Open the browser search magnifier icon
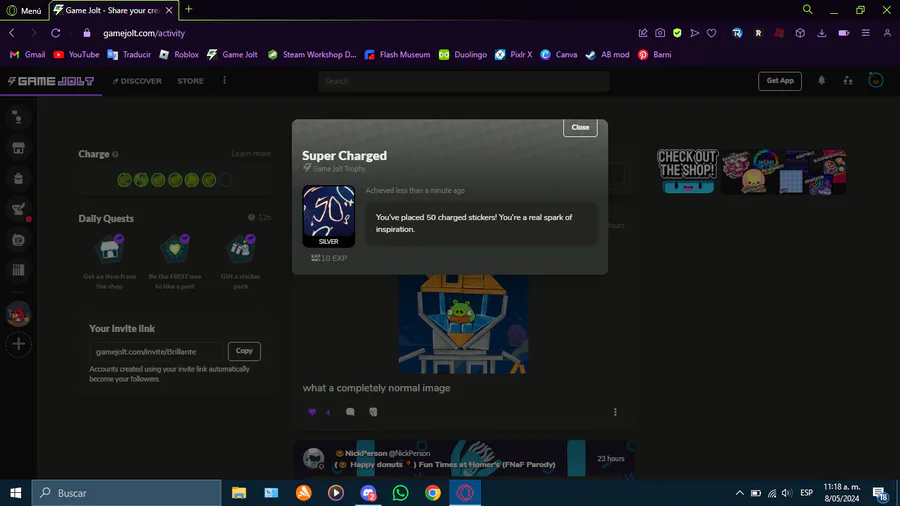900x506 pixels. click(x=808, y=9)
